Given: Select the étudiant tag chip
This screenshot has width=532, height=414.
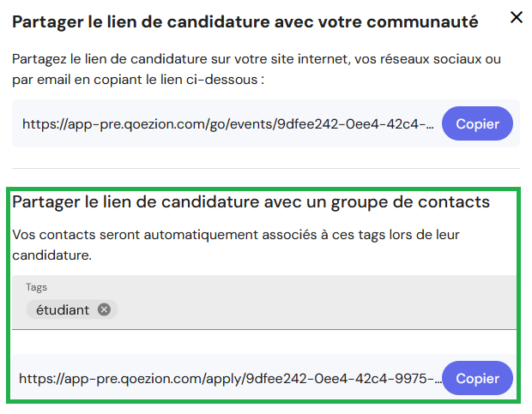Looking at the screenshot, I should [72, 309].
